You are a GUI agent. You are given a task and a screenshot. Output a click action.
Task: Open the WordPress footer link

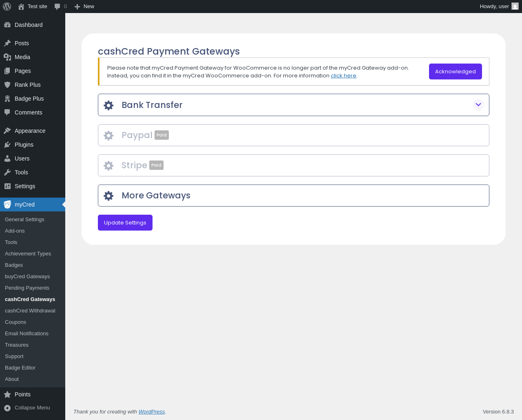(x=151, y=411)
